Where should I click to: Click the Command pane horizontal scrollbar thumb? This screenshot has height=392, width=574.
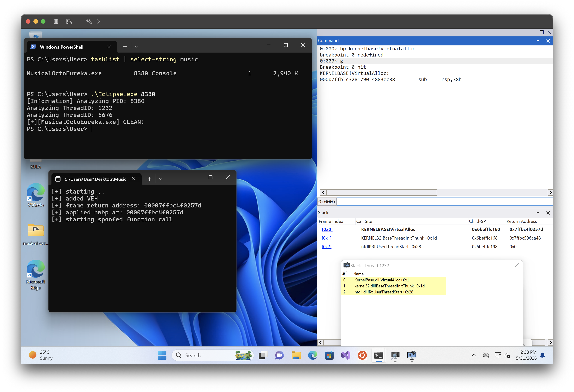click(x=382, y=192)
